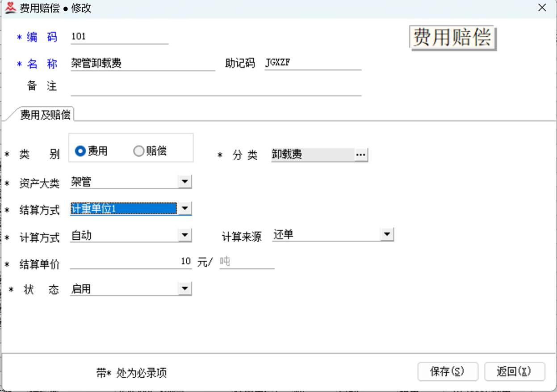The height and width of the screenshot is (392, 557).
Task: Open the 分类 lookup with the ellipsis button
Action: tap(361, 155)
